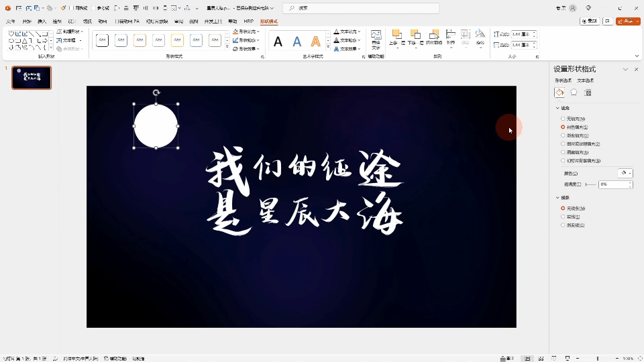Select Gradient fill (渐变填充) radio option

pos(563,135)
